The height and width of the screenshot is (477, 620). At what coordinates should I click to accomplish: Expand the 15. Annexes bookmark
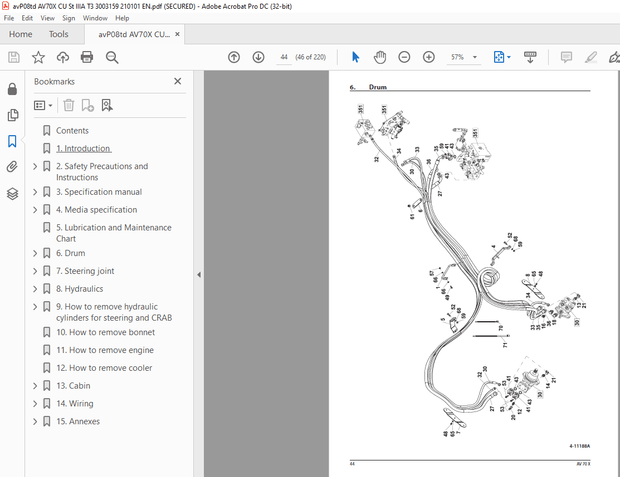pos(35,422)
